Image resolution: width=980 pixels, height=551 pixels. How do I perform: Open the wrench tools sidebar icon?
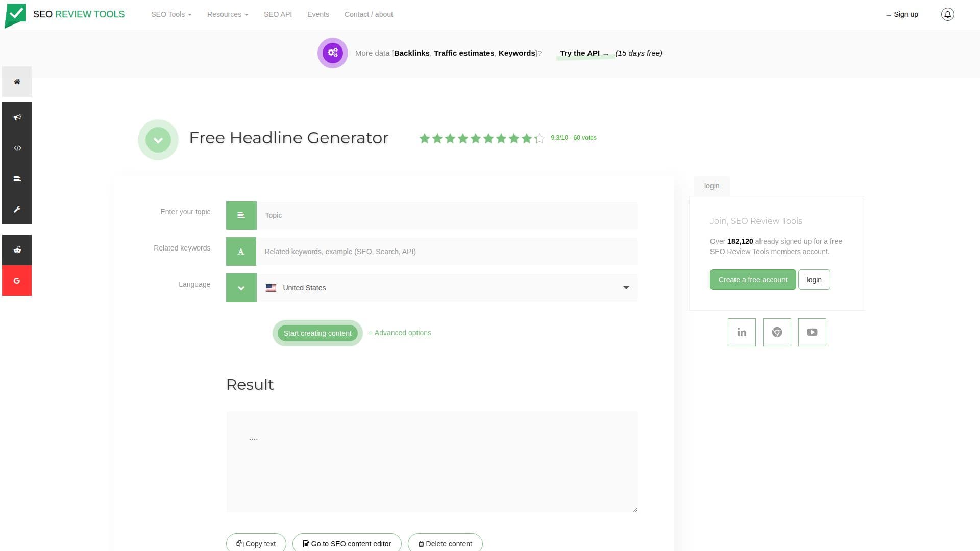pyautogui.click(x=17, y=209)
